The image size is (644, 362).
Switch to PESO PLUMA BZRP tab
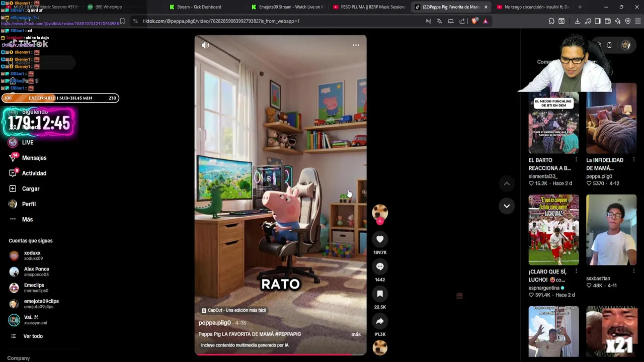click(369, 7)
